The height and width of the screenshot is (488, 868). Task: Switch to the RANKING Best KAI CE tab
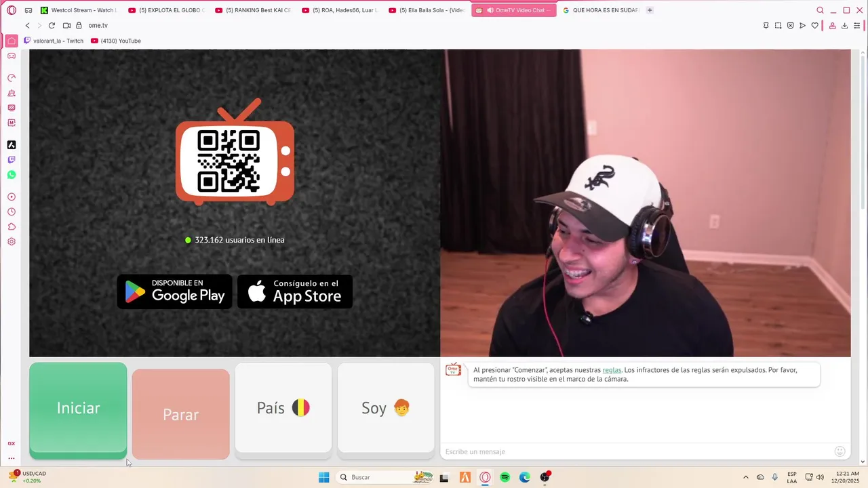click(254, 10)
